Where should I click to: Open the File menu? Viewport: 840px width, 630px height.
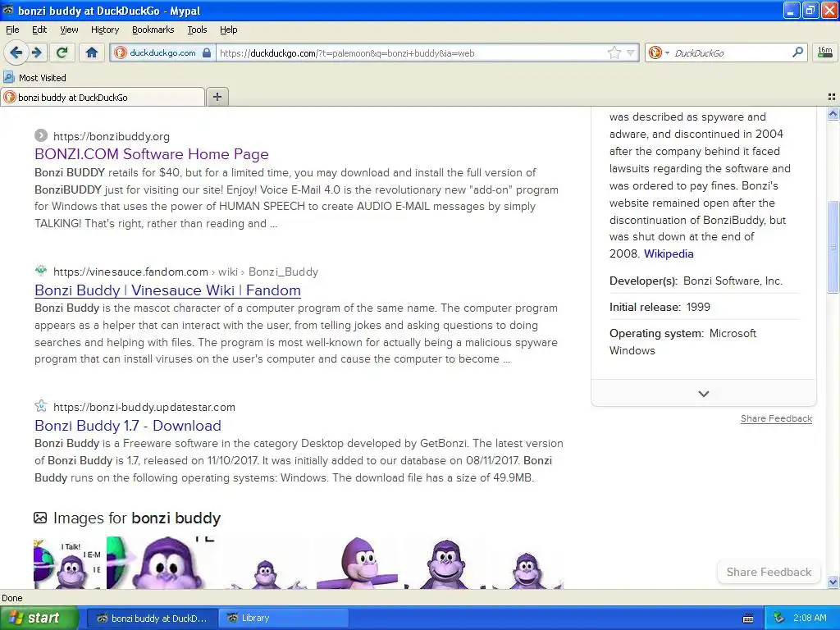(x=12, y=30)
